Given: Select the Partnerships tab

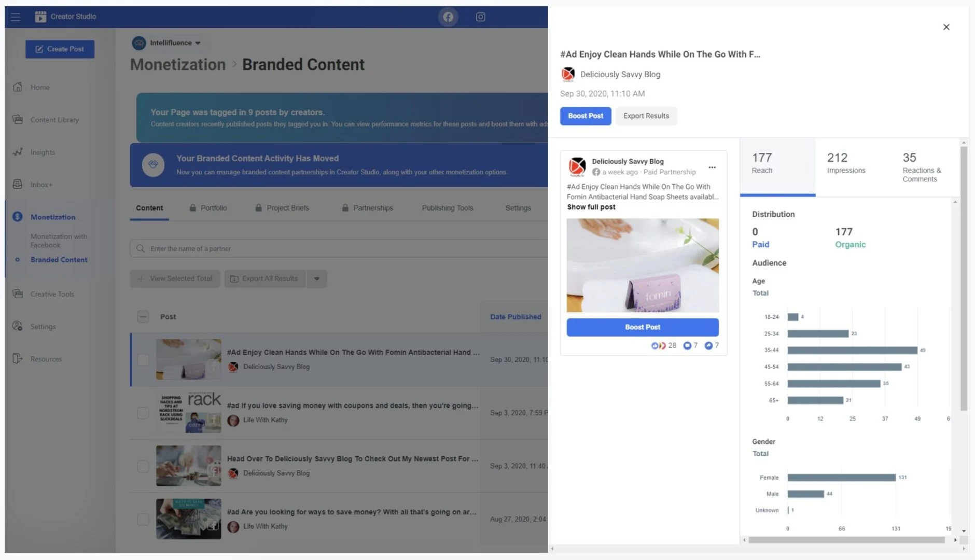Looking at the screenshot, I should 367,208.
